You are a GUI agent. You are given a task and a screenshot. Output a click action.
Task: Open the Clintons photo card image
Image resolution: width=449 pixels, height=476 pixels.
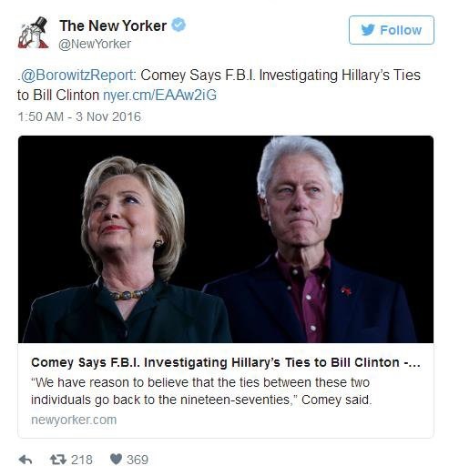(226, 239)
